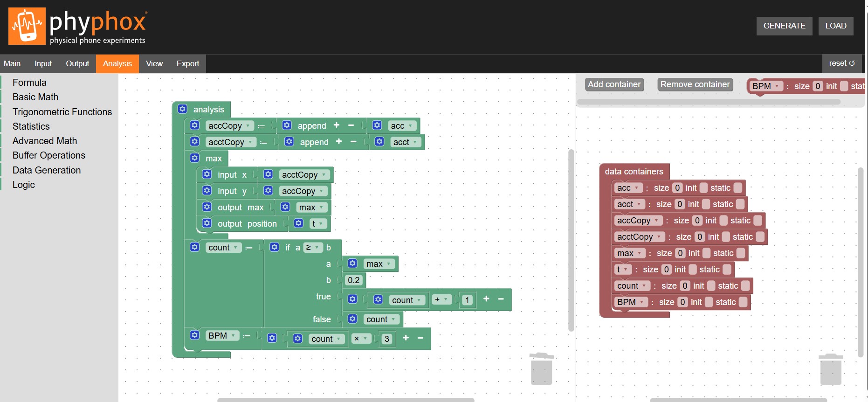Select the 0.2 value field in the b input

(354, 280)
